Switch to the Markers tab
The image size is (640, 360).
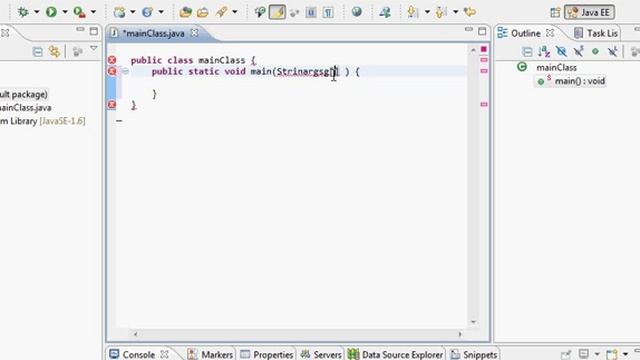(211, 354)
